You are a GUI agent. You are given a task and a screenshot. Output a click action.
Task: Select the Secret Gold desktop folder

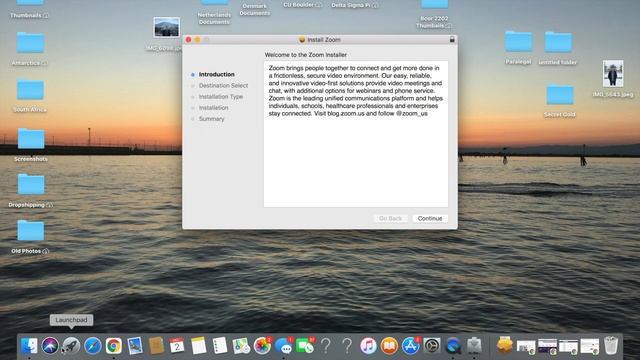[x=560, y=95]
